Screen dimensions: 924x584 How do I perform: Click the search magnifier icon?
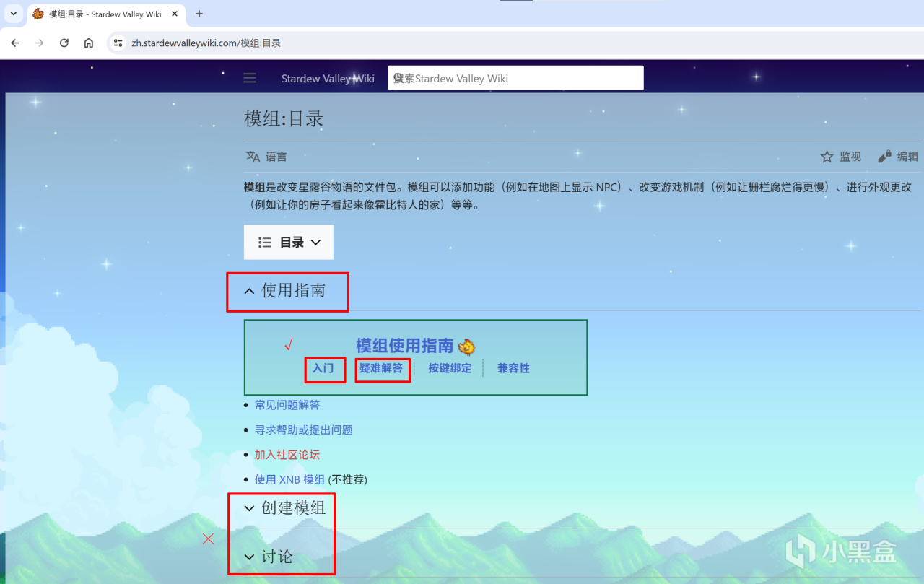[x=398, y=78]
